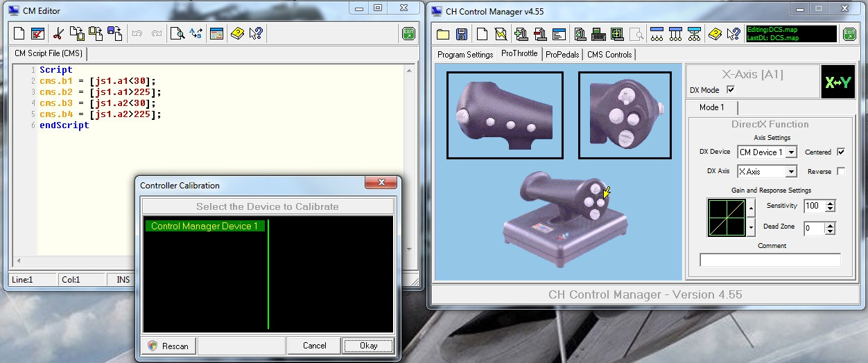Open the Program Settings tab
The image size is (868, 363).
(x=465, y=54)
